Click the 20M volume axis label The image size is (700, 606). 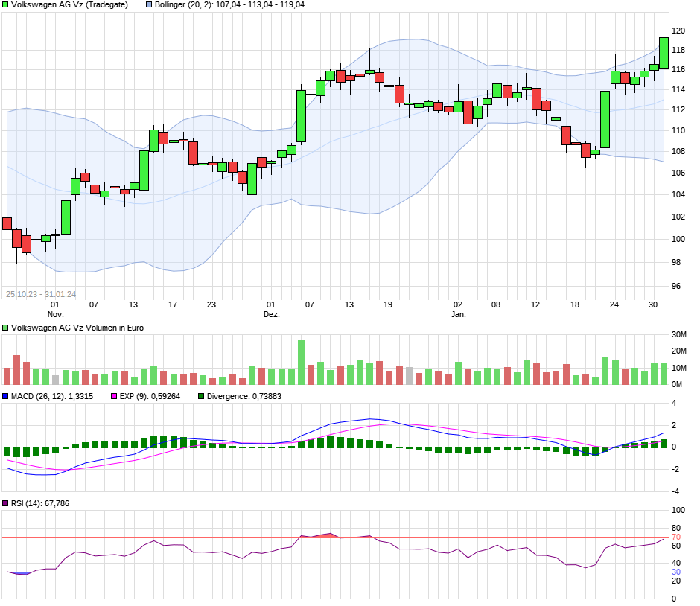click(x=679, y=351)
